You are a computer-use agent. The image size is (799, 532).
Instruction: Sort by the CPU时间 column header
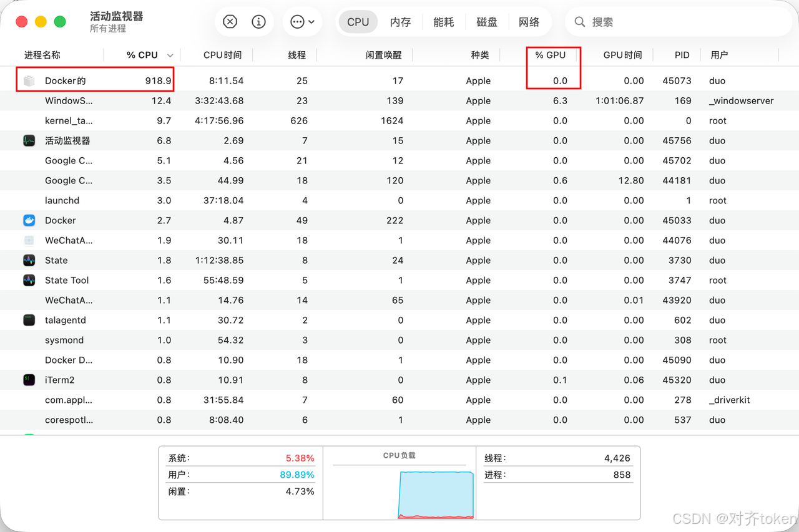[x=222, y=55]
